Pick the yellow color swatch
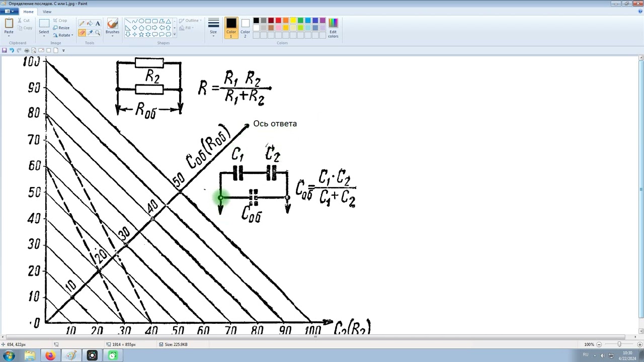The height and width of the screenshot is (362, 644). click(x=293, y=21)
